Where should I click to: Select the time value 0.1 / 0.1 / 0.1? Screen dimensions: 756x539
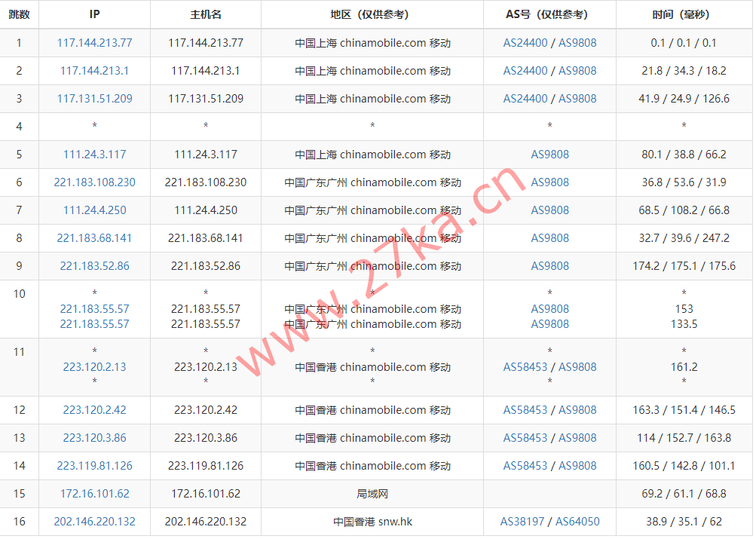pyautogui.click(x=684, y=43)
